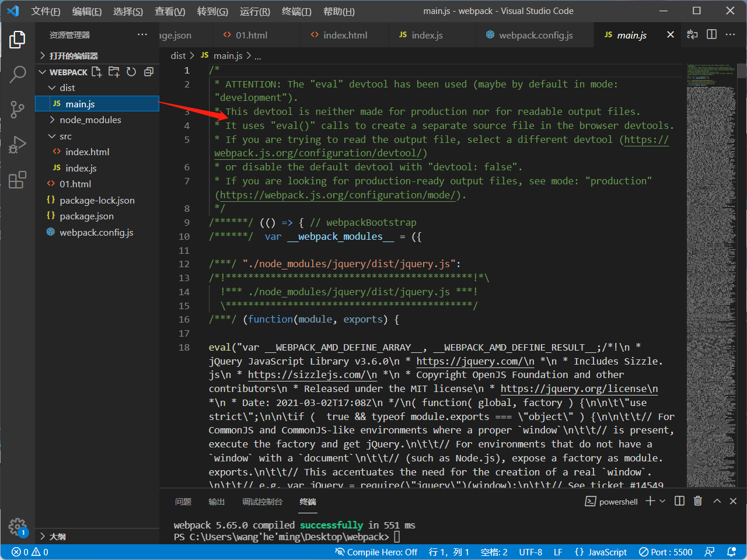Image resolution: width=747 pixels, height=560 pixels.
Task: Open the File menu
Action: tap(46, 11)
